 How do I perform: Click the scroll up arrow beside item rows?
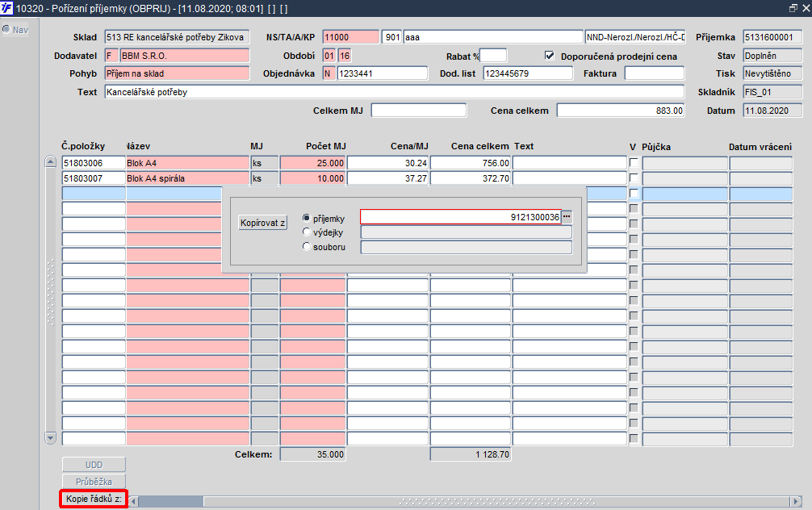pos(50,162)
